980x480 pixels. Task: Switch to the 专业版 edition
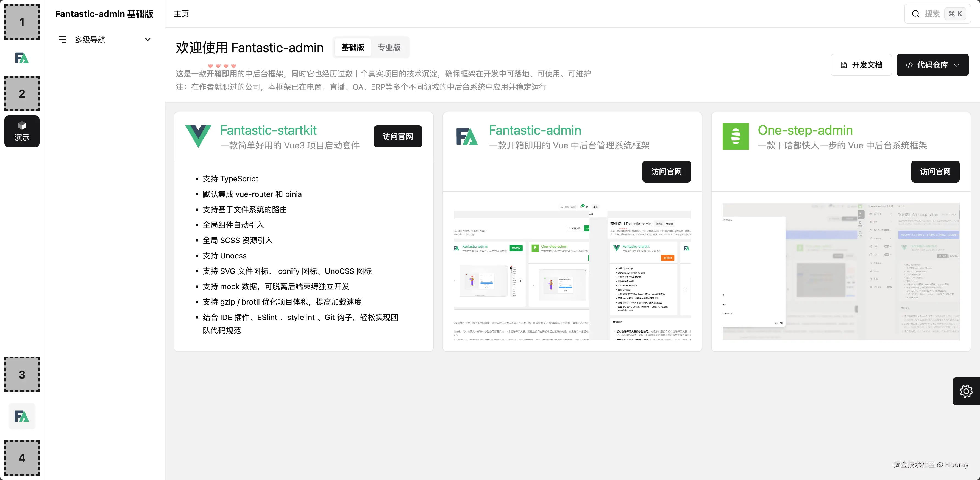(x=389, y=48)
